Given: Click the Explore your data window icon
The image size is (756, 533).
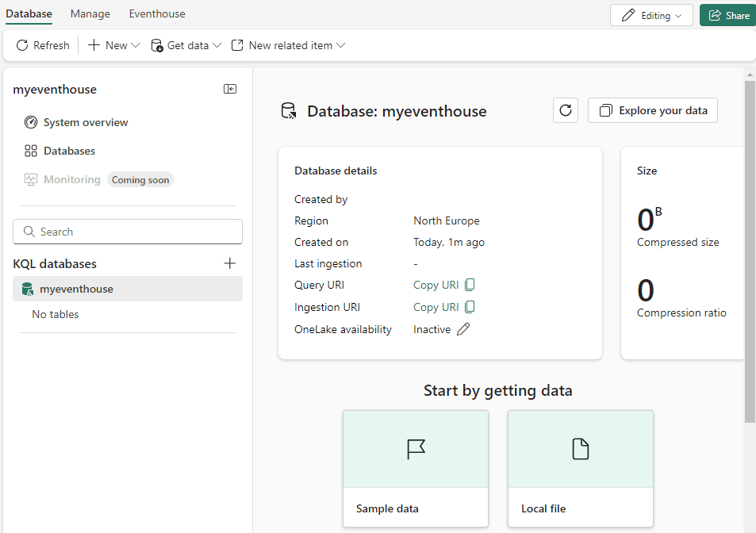Looking at the screenshot, I should point(605,110).
